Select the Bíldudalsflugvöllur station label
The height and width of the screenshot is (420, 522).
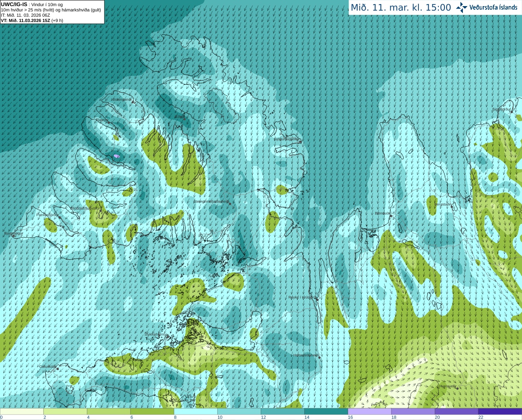(84, 208)
